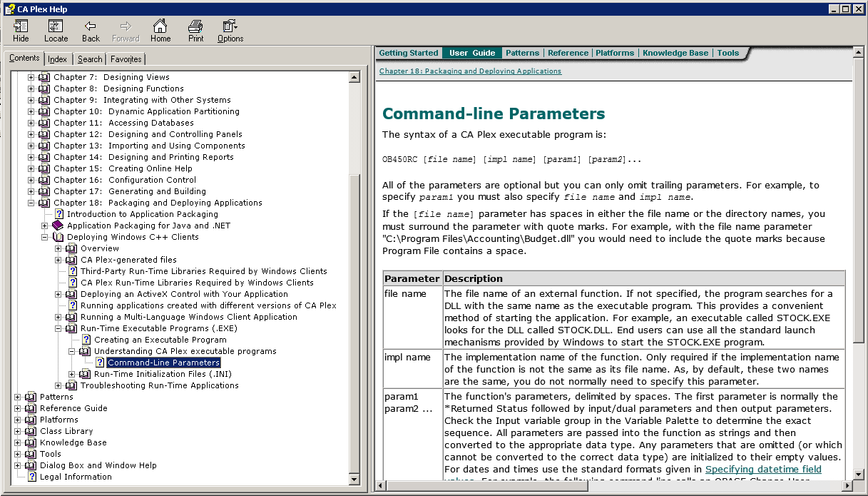Collapse Run-Time Executable Programs (.EXE) node

pos(58,328)
